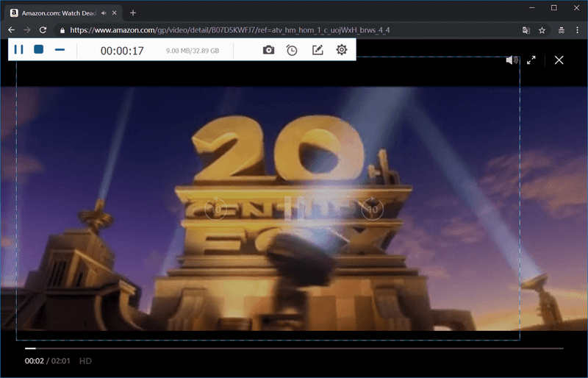Image resolution: width=588 pixels, height=378 pixels.
Task: Open recorder settings gear
Action: pos(341,50)
